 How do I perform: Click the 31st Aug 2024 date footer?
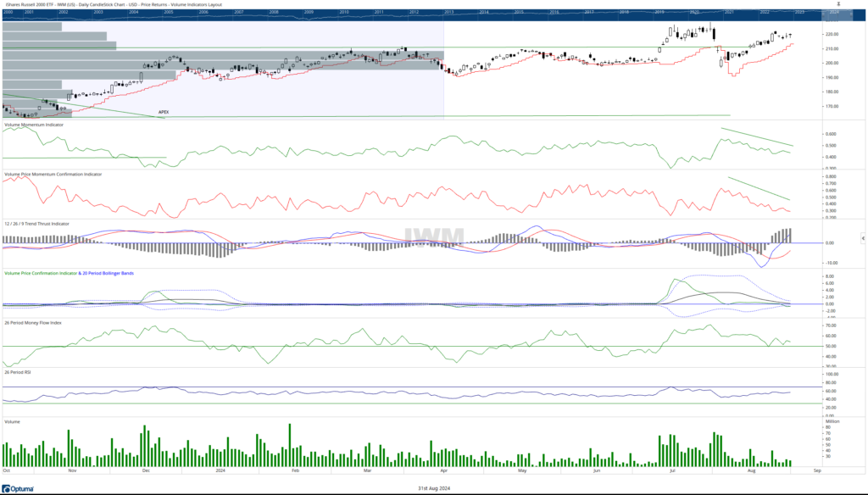pyautogui.click(x=433, y=487)
